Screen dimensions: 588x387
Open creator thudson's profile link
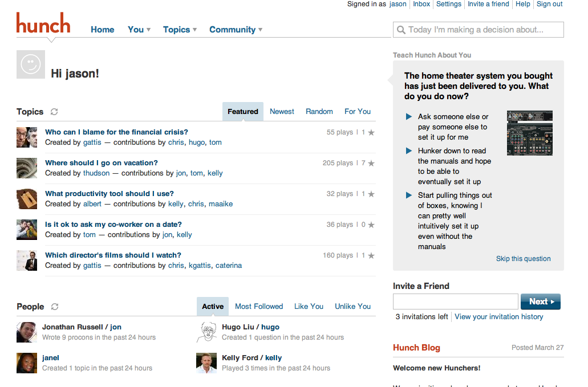tap(96, 173)
